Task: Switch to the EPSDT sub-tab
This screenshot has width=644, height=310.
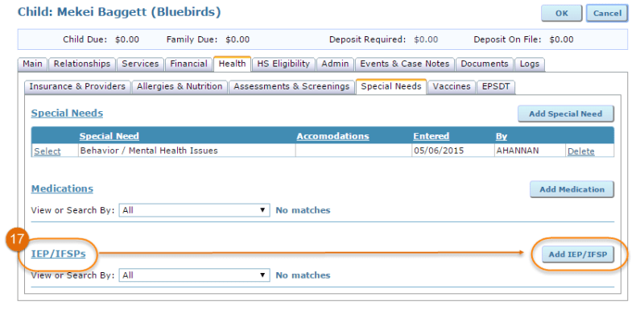Action: tap(496, 87)
